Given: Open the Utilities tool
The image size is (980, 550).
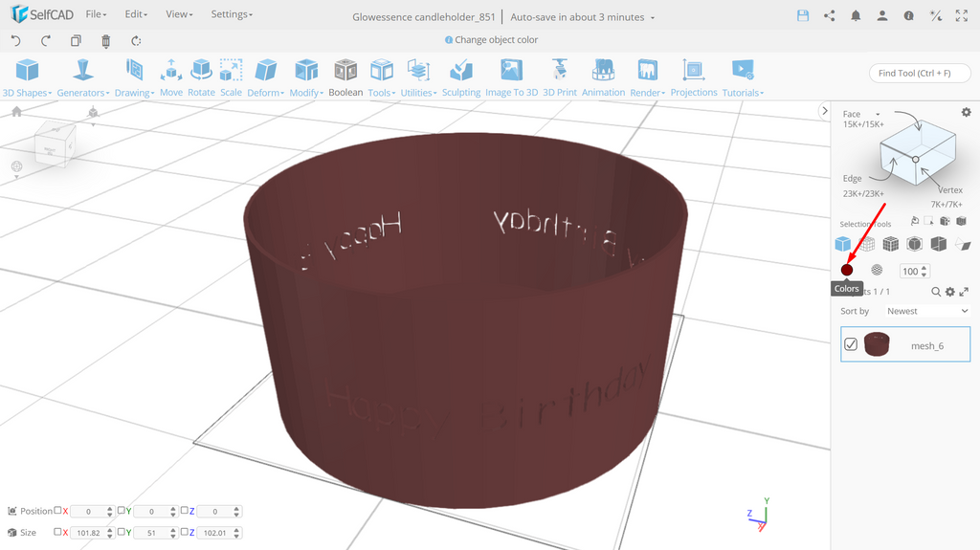Looking at the screenshot, I should [x=419, y=78].
